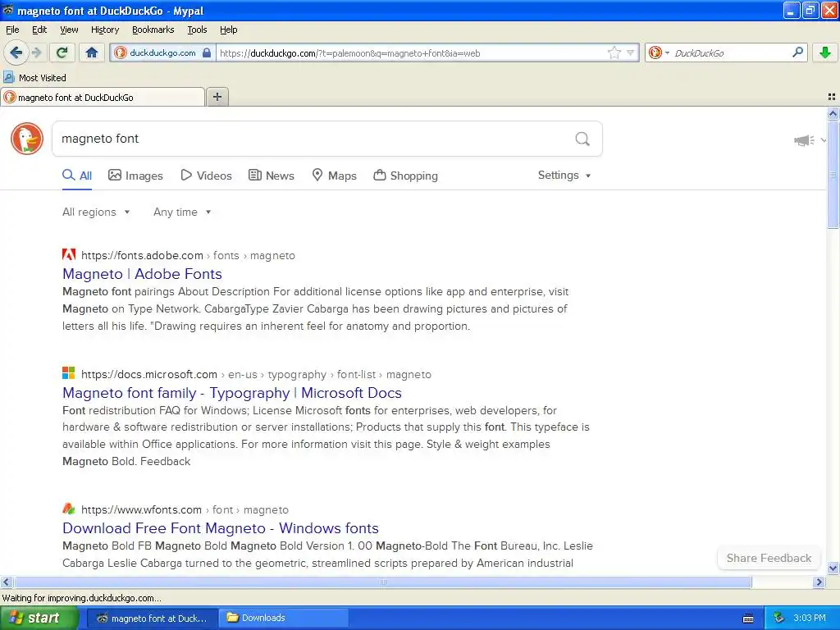Select the magneto font at DuckDuckGo tab
This screenshot has width=840, height=630.
[103, 97]
